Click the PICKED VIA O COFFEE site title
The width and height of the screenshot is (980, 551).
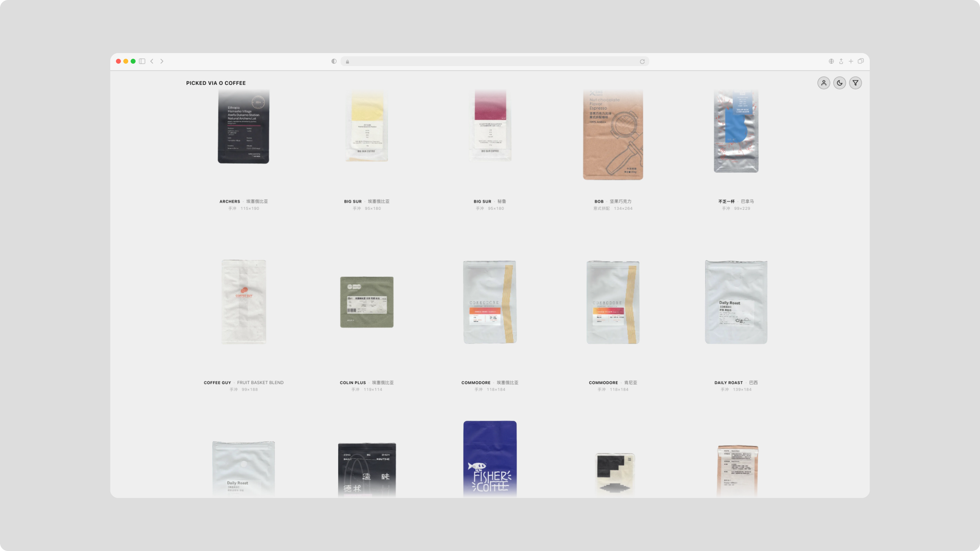[x=216, y=83]
